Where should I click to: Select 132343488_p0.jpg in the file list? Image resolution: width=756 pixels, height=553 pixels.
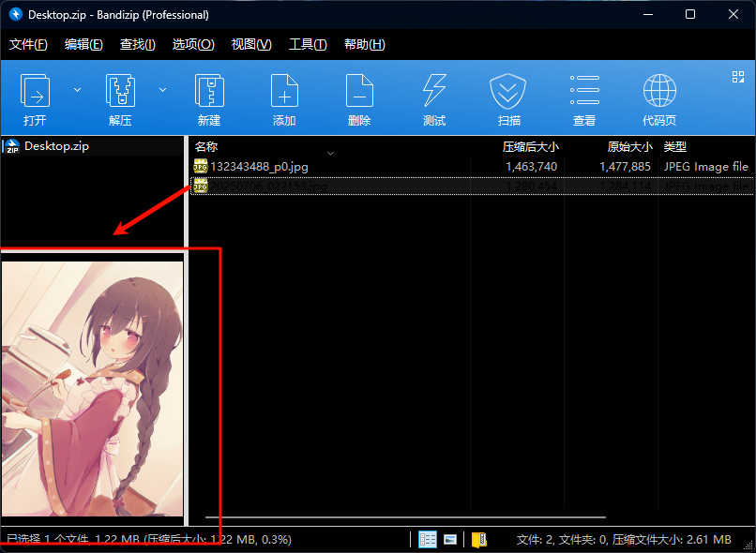point(262,166)
